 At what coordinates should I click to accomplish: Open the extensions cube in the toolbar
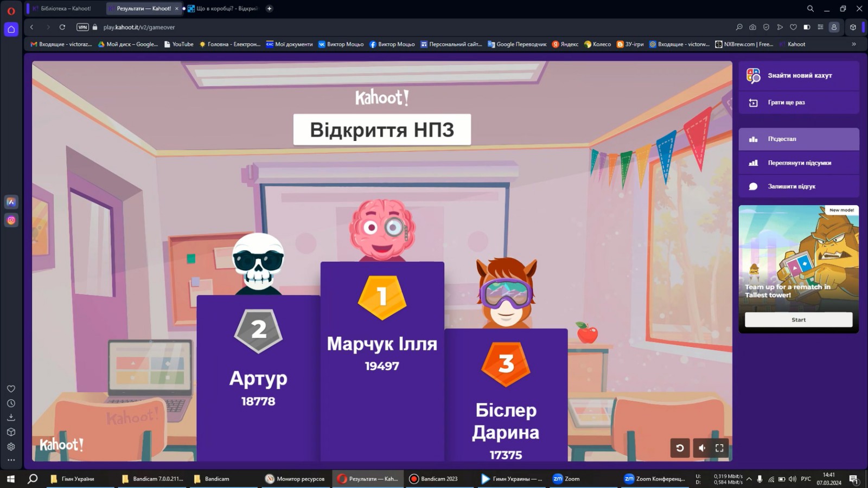pos(853,27)
